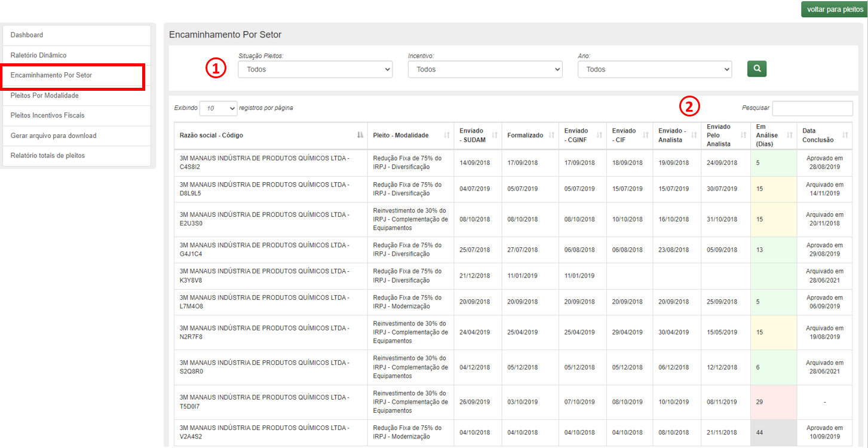Click Aprovado em 10/09/2019 cell
This screenshot has width=868, height=448.
point(824,432)
